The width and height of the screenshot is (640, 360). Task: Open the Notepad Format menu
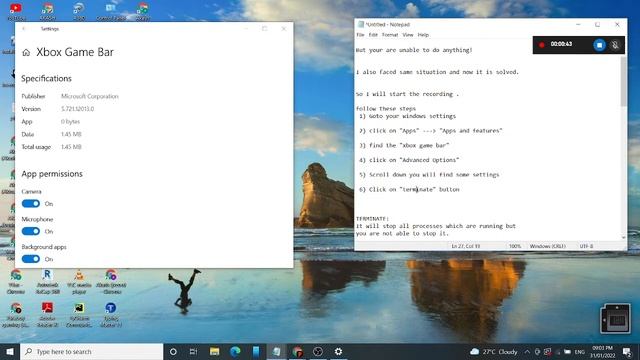tap(390, 35)
